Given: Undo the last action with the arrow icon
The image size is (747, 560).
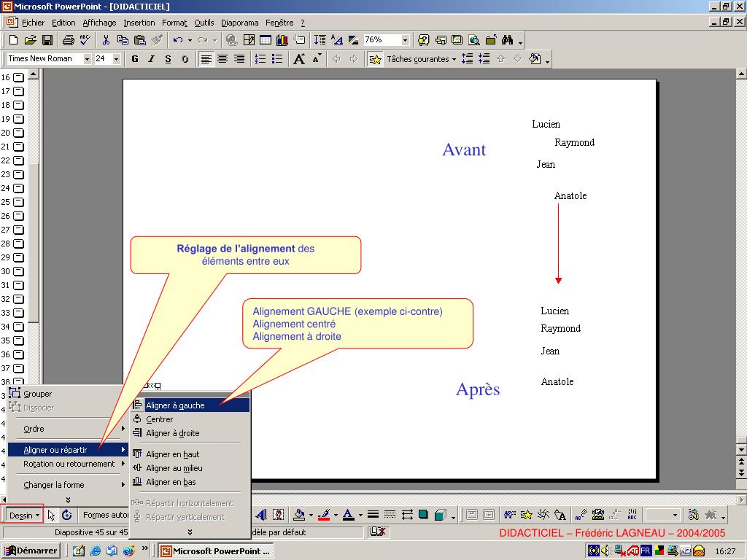Looking at the screenshot, I should [x=178, y=40].
